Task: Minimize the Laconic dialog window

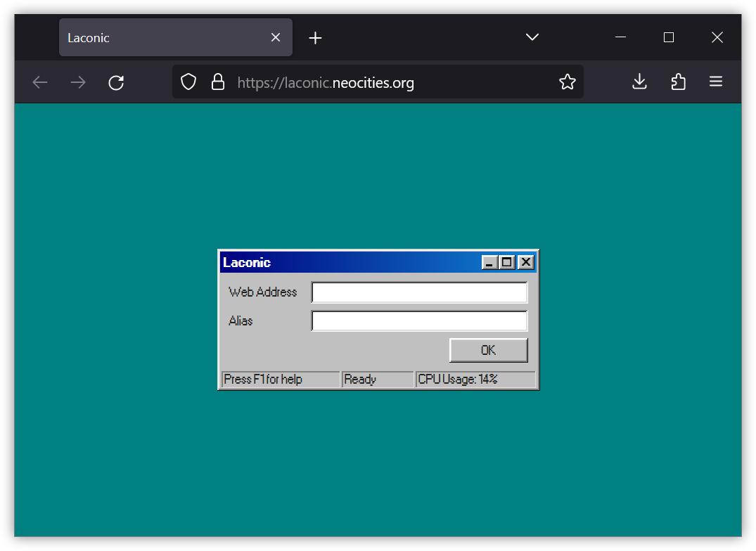Action: point(489,261)
